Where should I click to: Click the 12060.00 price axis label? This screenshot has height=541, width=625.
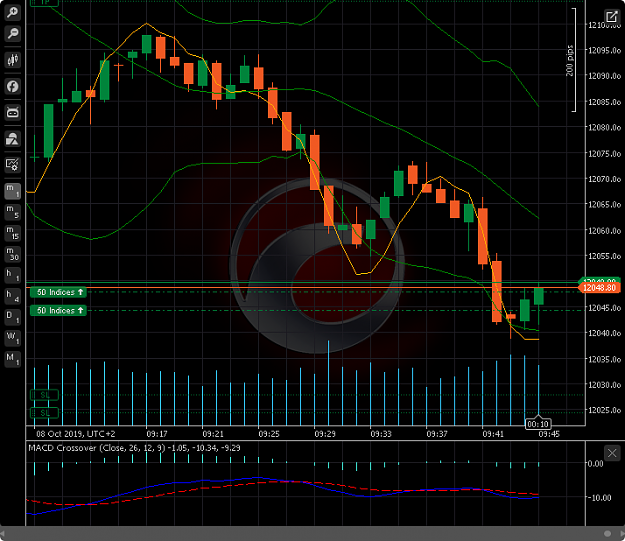605,231
